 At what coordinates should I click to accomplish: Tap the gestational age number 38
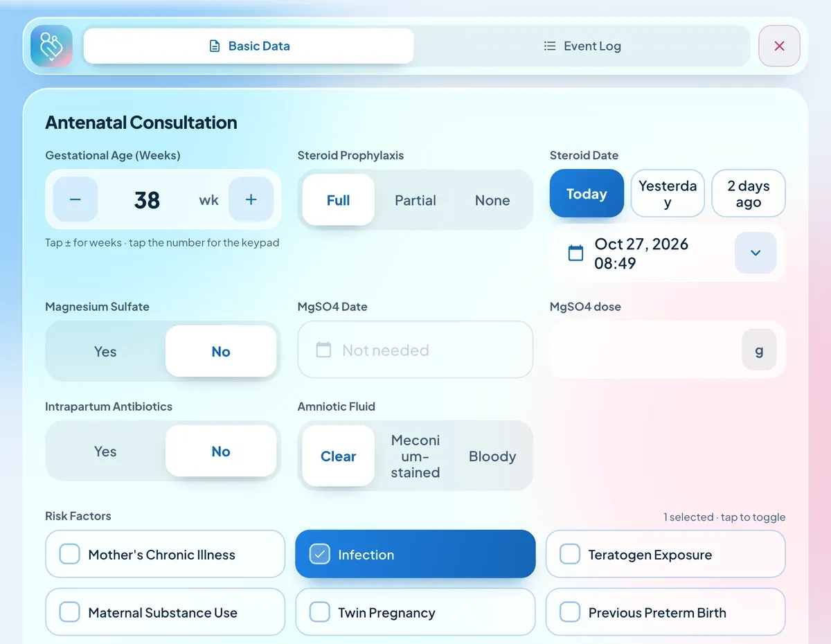[x=147, y=200]
